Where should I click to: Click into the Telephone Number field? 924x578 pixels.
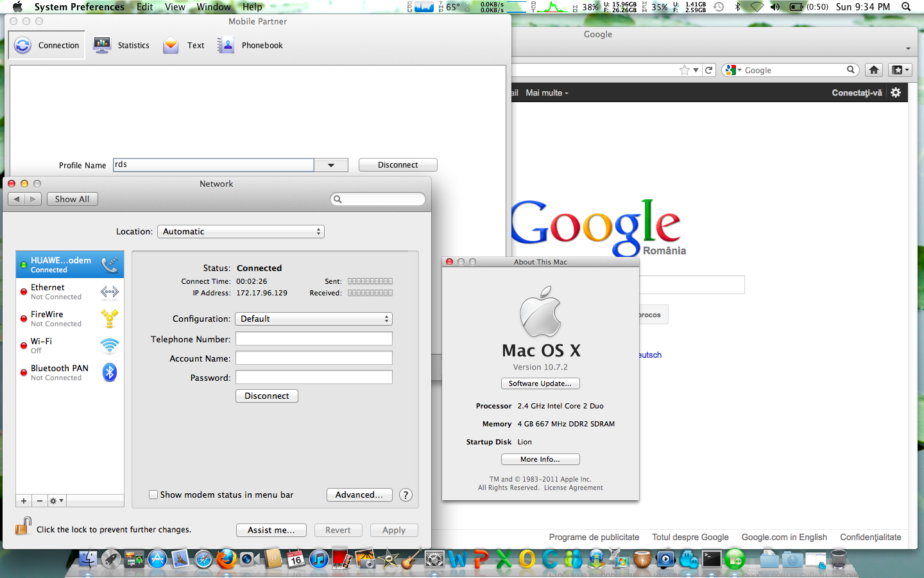314,338
